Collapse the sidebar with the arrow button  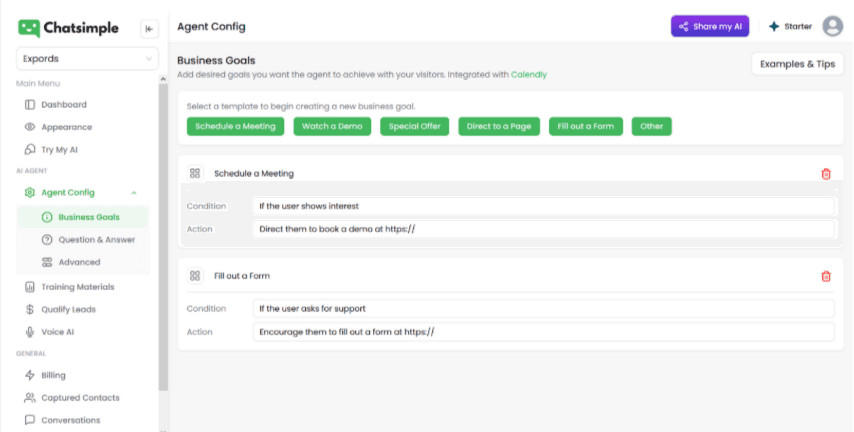(149, 29)
